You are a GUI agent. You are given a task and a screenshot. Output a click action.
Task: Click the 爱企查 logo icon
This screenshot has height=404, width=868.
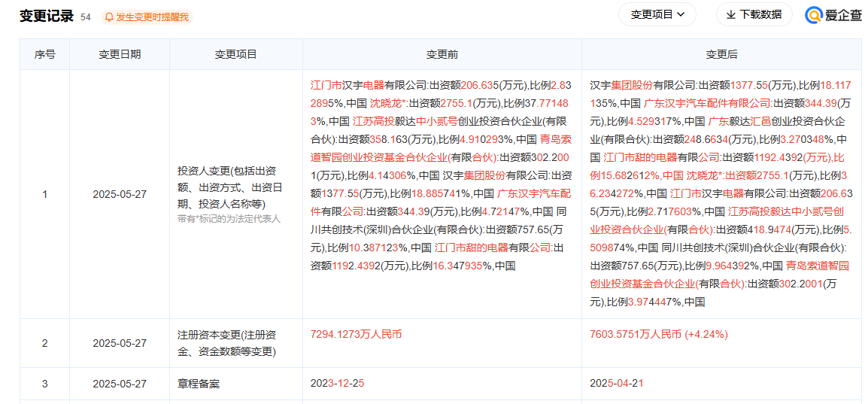814,15
